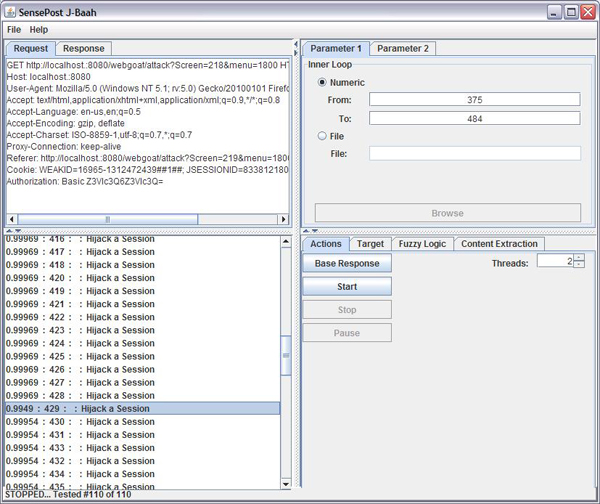Viewport: 600px width, 504px height.
Task: Collapse request pane using divider arrows
Action: [x=10, y=230]
